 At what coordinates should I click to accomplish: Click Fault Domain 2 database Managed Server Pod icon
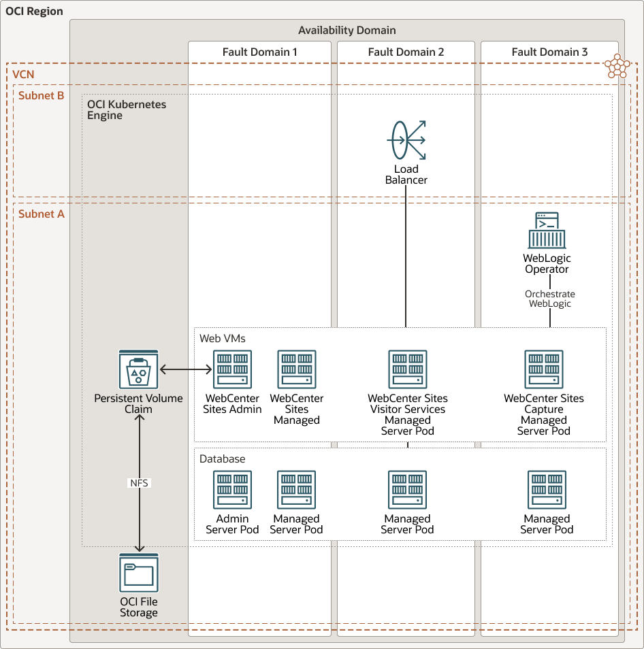pos(408,490)
